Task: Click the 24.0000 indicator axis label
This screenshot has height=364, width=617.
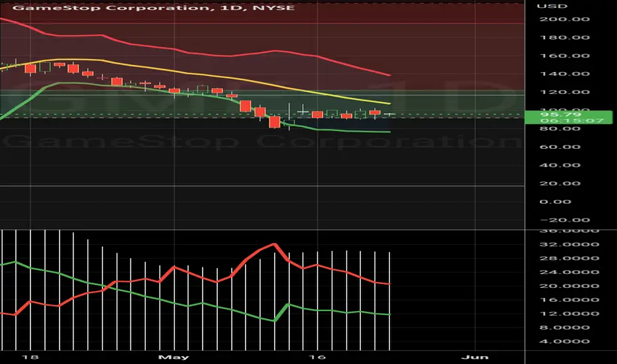Action: 569,272
